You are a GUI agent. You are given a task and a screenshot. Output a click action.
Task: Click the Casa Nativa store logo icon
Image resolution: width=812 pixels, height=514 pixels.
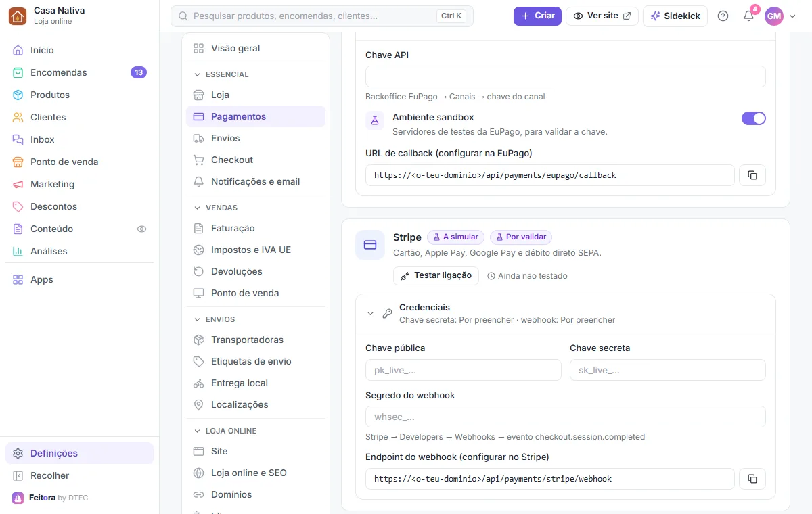click(18, 16)
